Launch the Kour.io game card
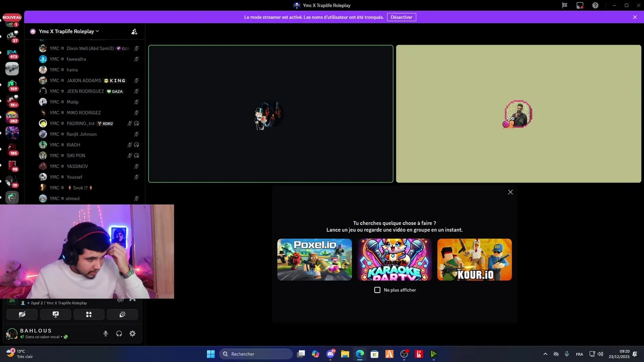The width and height of the screenshot is (644, 362). pos(474,259)
